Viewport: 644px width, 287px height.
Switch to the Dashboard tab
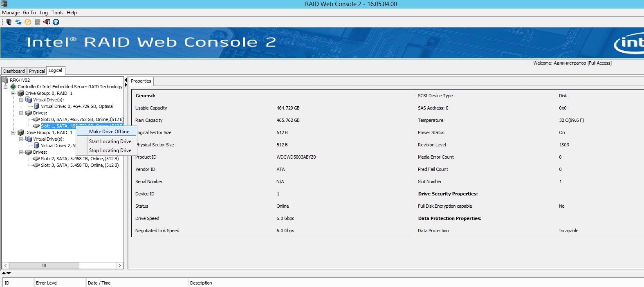[x=14, y=71]
